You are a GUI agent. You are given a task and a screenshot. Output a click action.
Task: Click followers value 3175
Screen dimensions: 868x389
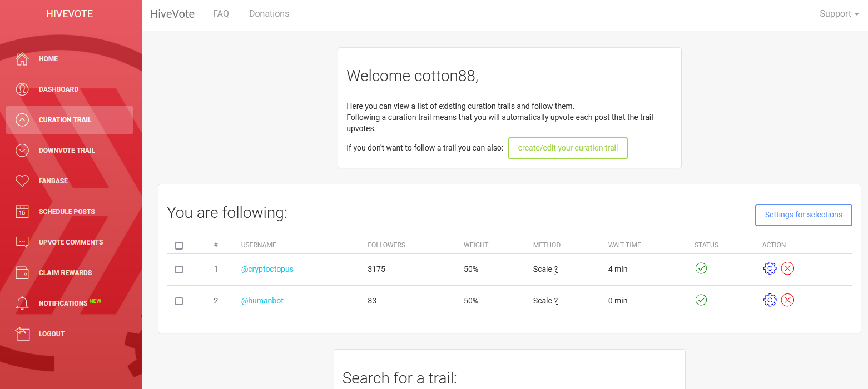pos(376,269)
